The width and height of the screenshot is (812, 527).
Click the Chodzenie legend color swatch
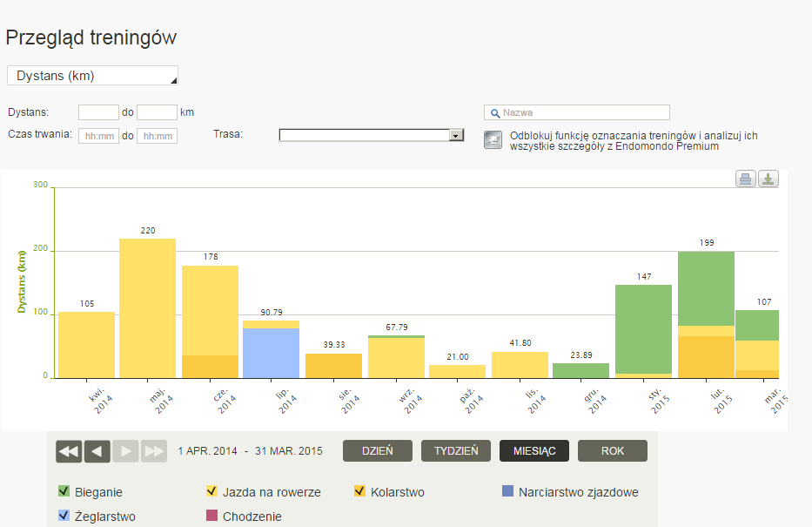211,516
